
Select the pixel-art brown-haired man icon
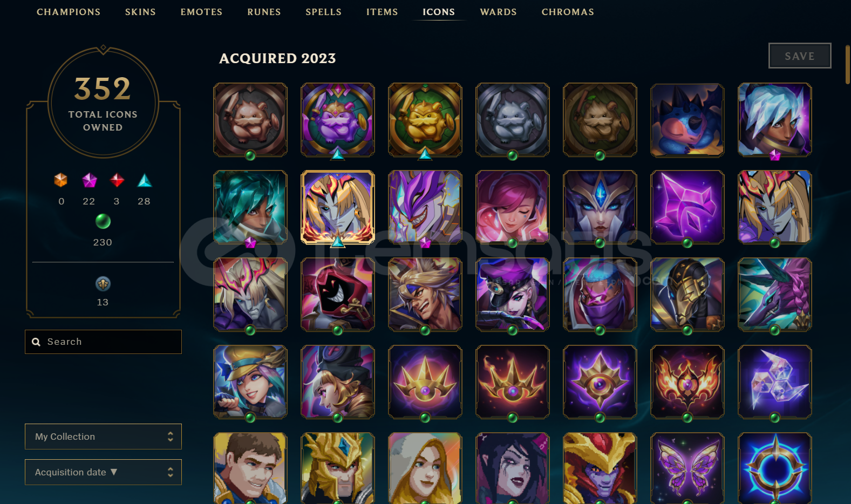point(250,468)
